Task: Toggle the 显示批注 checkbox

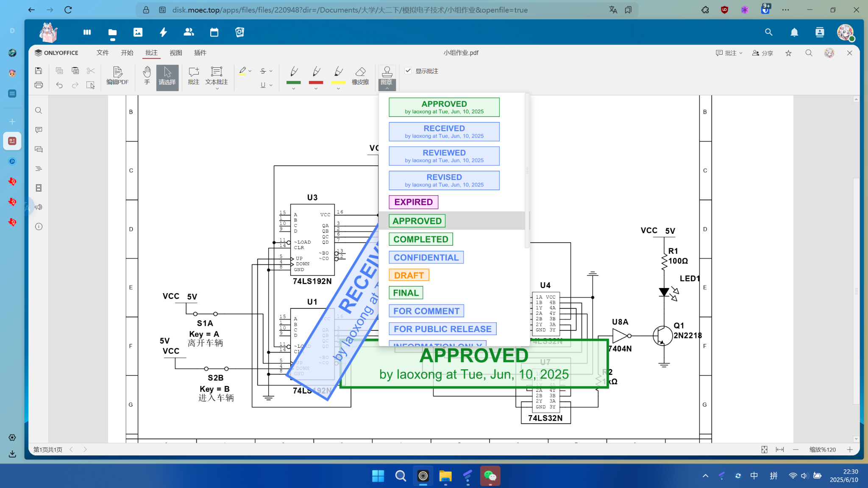Action: click(408, 71)
